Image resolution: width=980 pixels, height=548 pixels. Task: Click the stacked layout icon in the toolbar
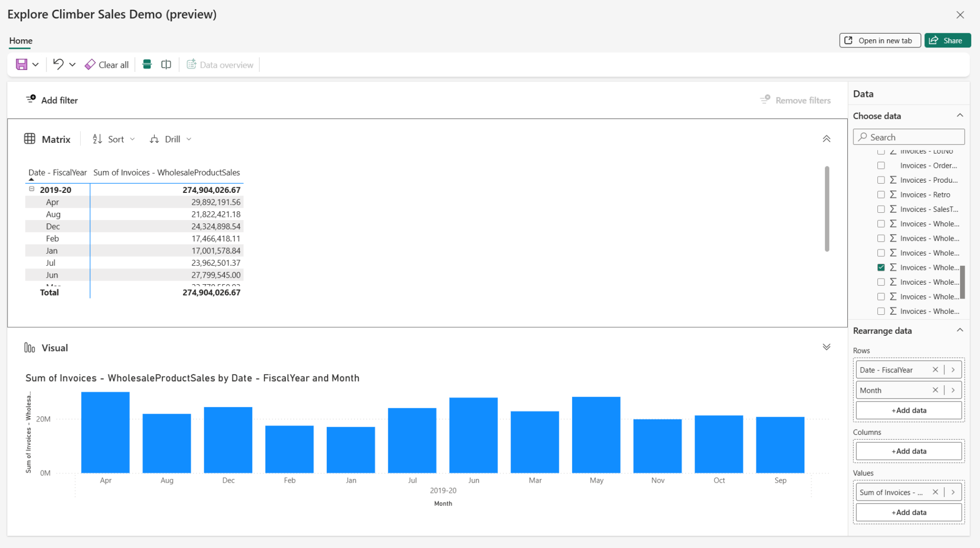click(x=146, y=64)
